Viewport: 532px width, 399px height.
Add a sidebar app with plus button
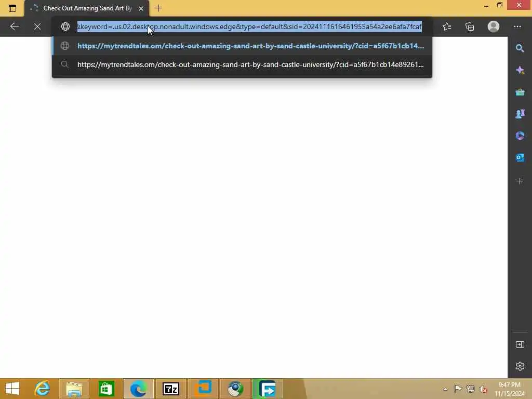pyautogui.click(x=520, y=181)
